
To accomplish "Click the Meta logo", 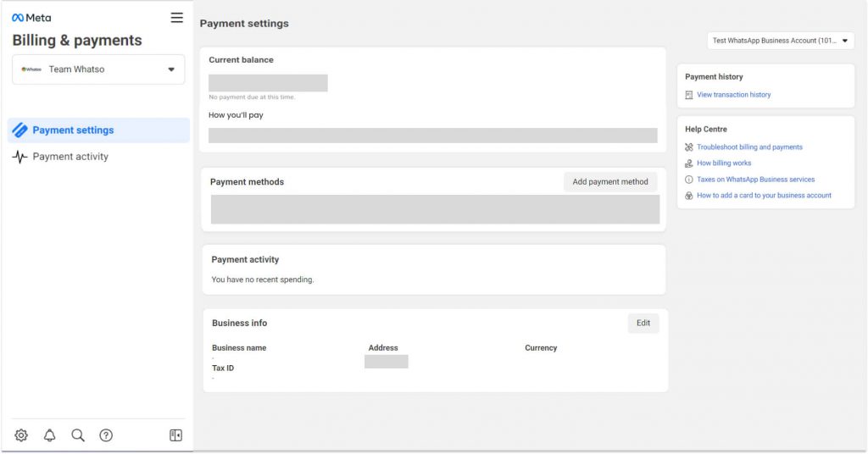I will point(31,18).
